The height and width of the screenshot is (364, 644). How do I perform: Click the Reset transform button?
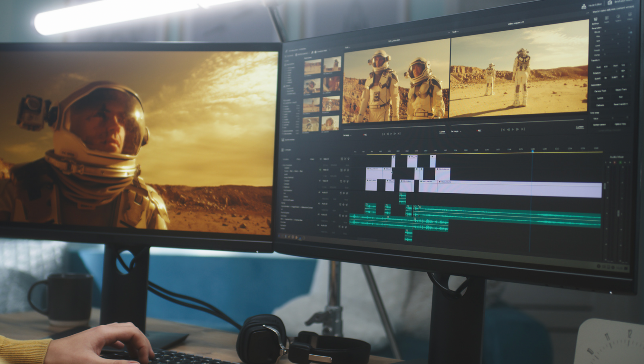pyautogui.click(x=620, y=104)
